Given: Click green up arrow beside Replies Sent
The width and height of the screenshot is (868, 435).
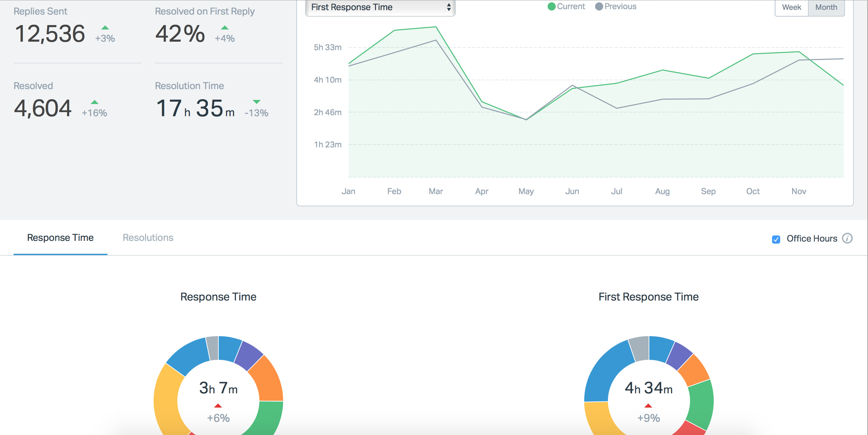Looking at the screenshot, I should (x=105, y=28).
